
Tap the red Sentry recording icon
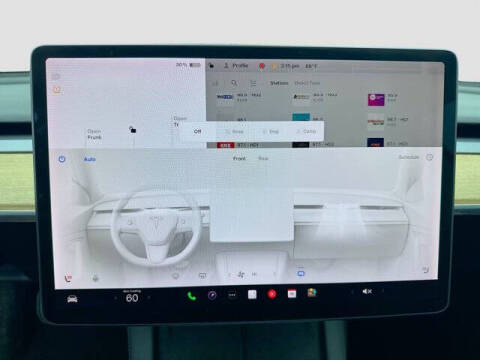(262, 66)
